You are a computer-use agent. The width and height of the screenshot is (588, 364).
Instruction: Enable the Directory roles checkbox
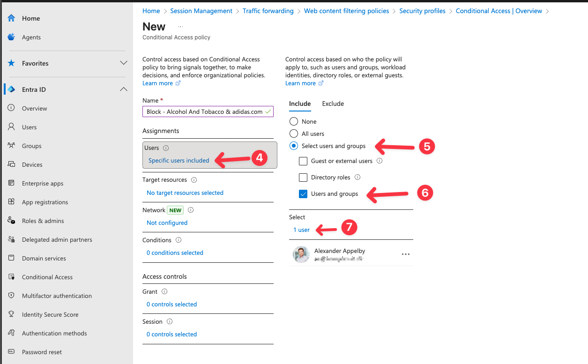(303, 178)
